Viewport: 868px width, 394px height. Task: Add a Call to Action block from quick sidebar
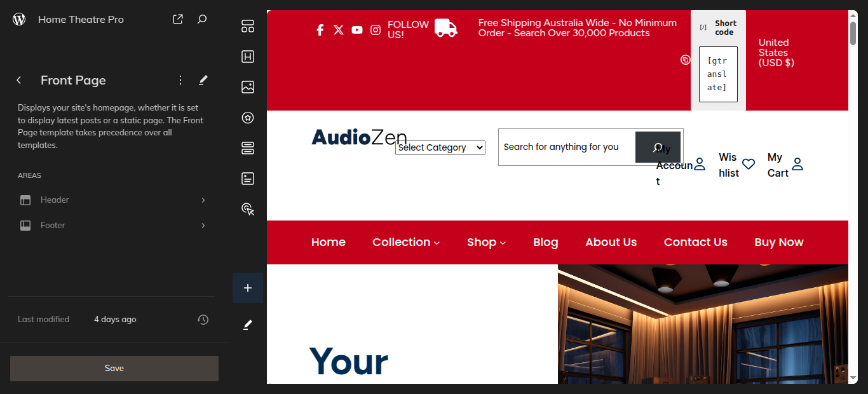[x=248, y=209]
